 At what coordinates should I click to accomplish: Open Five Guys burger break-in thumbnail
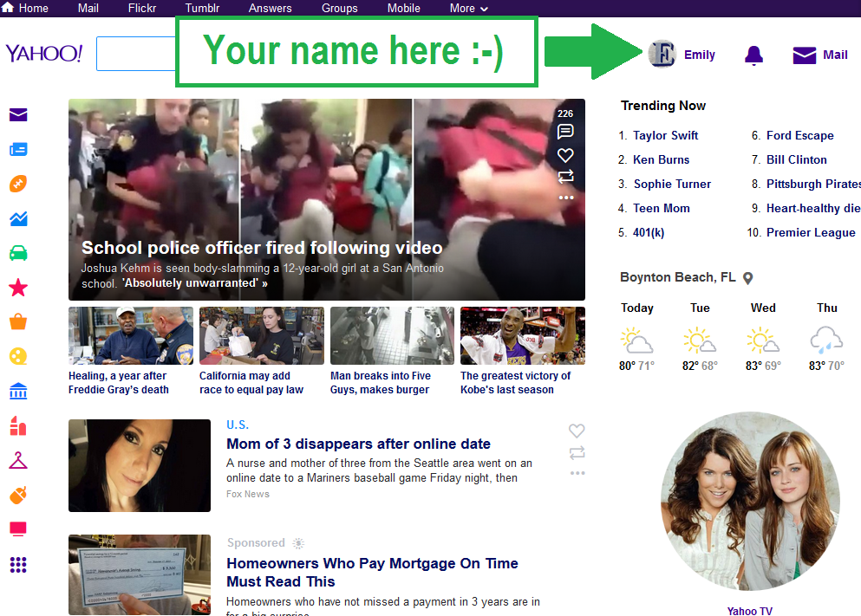(392, 335)
